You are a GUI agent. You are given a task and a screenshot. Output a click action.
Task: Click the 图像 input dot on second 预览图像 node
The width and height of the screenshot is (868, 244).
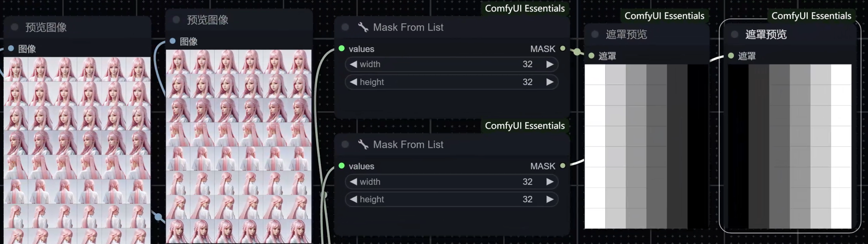173,41
